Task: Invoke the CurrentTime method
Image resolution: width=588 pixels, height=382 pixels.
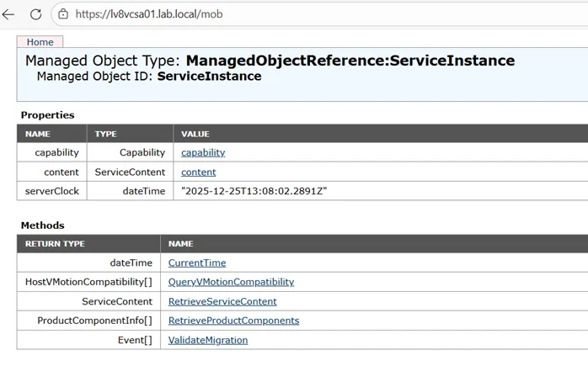Action: 197,263
